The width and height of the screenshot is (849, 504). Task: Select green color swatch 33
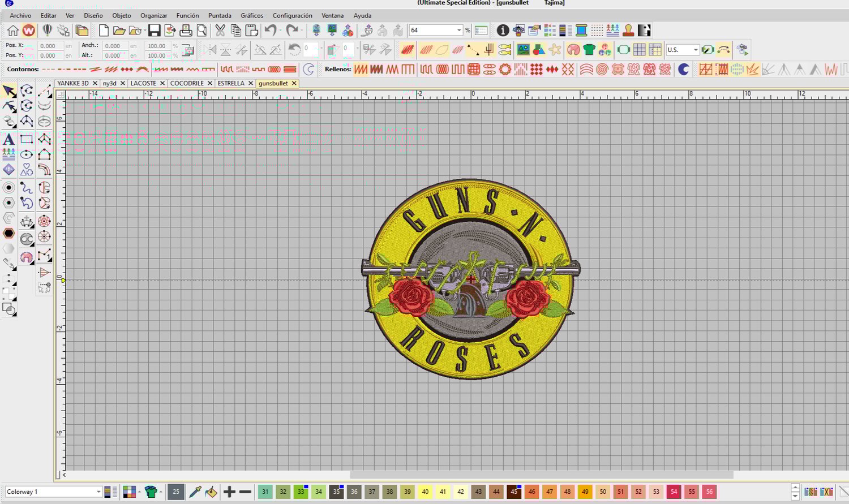click(301, 492)
